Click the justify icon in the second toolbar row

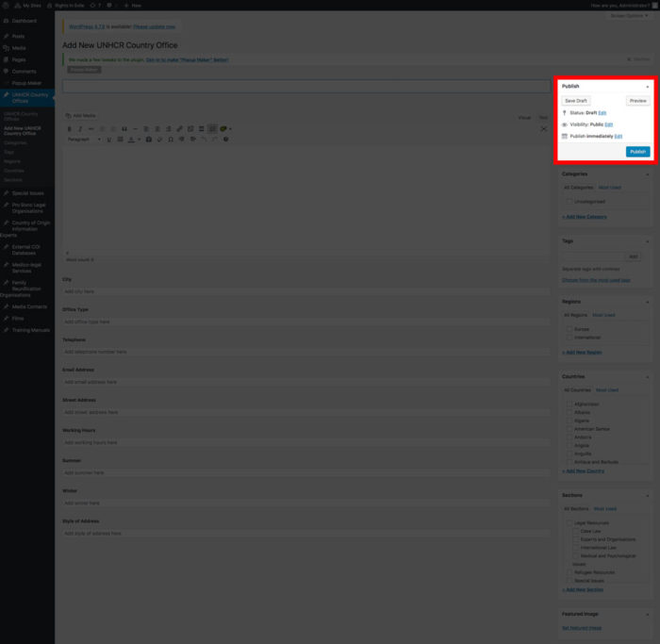[x=120, y=140]
